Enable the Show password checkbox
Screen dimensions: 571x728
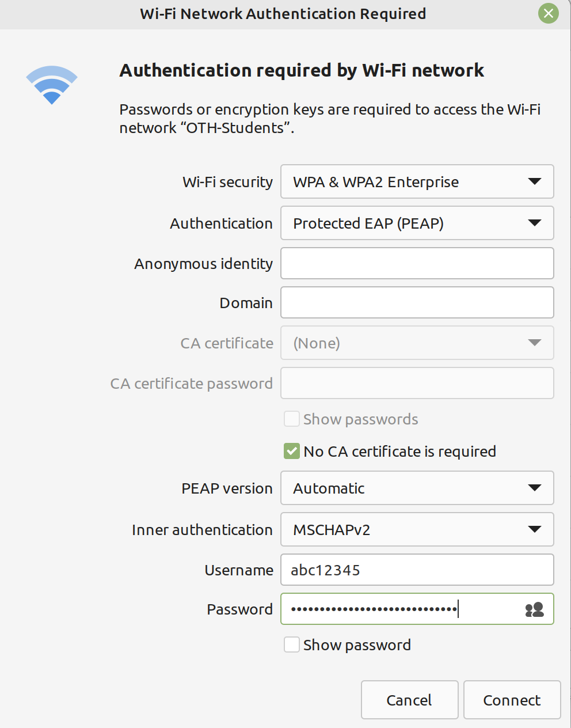pyautogui.click(x=292, y=644)
